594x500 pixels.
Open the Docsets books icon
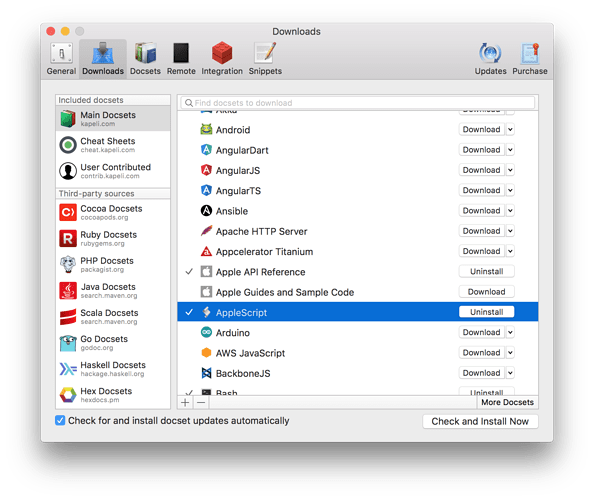click(145, 53)
